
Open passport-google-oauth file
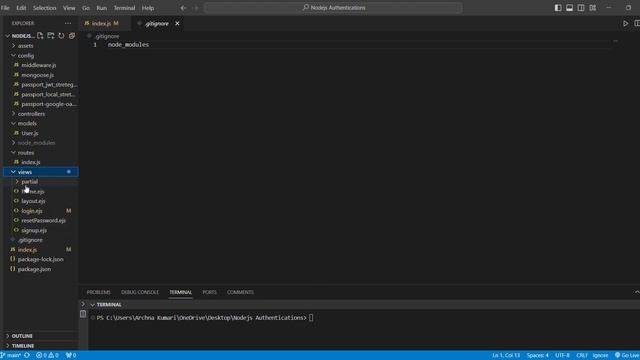49,104
